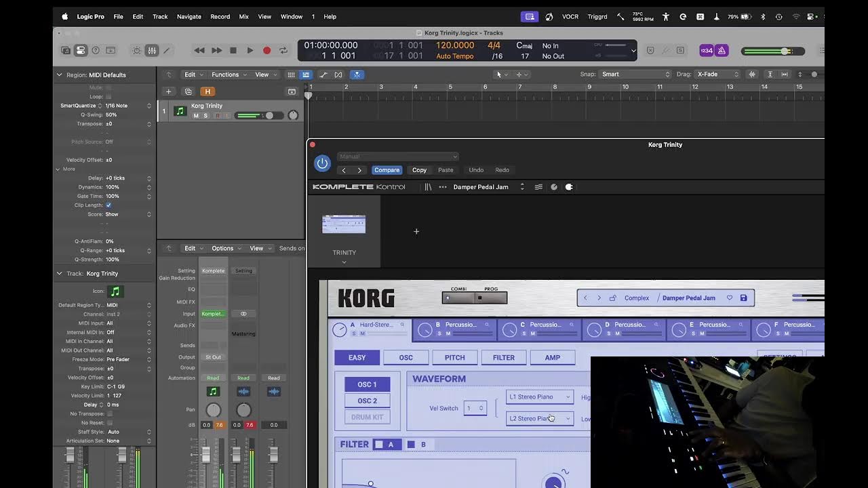The image size is (868, 488).
Task: Open the Window menu
Action: tap(292, 16)
